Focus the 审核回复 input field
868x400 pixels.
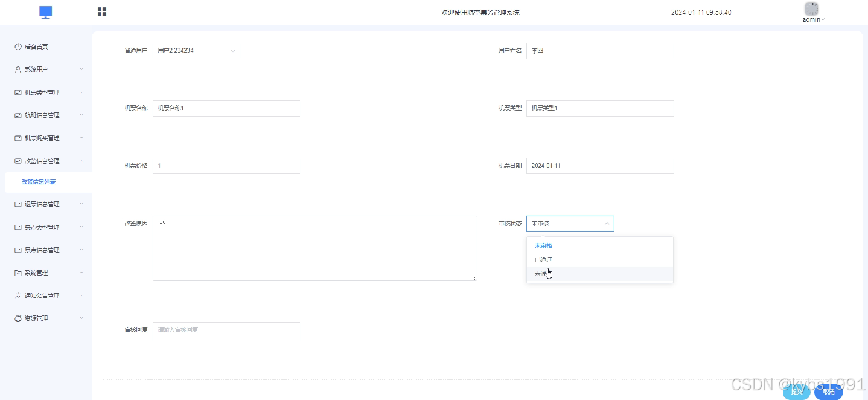(x=226, y=330)
